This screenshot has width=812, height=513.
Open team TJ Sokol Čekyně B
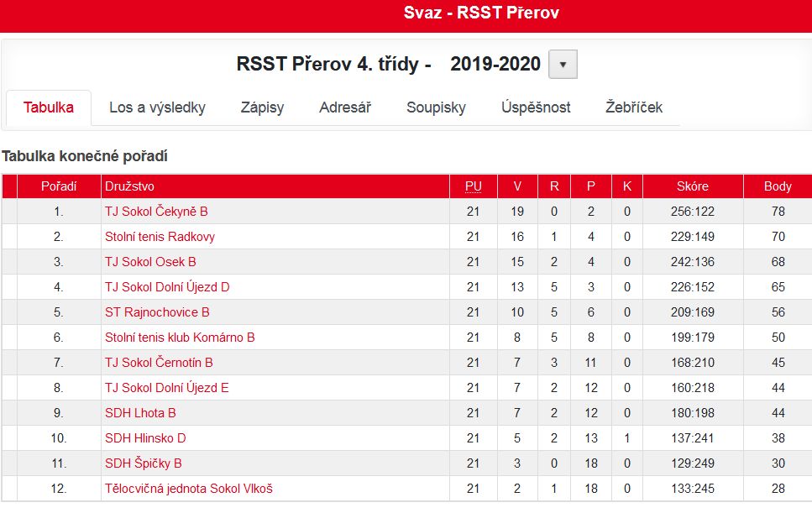coord(156,212)
